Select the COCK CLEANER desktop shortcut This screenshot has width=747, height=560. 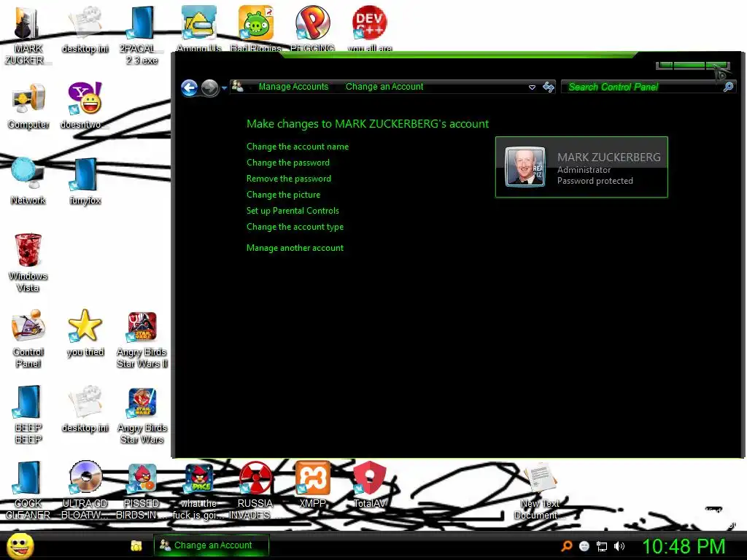[28, 490]
